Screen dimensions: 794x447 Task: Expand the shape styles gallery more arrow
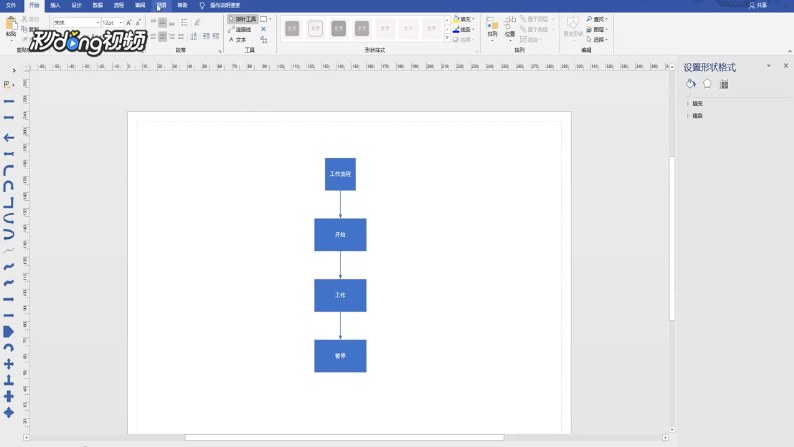(447, 38)
